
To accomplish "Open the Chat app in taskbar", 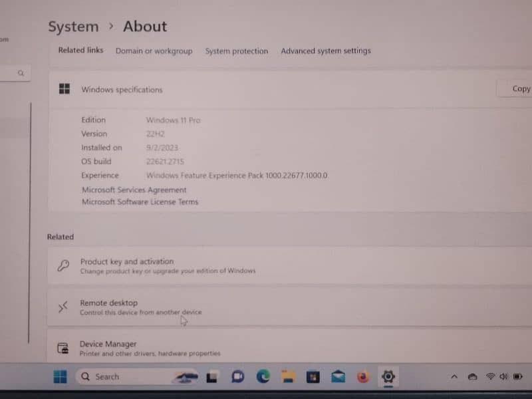I will click(237, 377).
